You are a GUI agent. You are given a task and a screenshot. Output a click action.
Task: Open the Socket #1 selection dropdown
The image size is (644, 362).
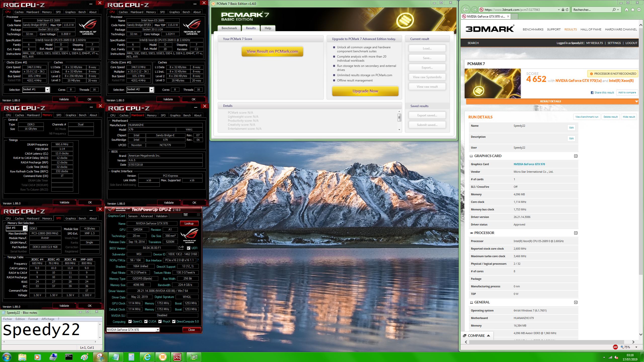tap(47, 89)
